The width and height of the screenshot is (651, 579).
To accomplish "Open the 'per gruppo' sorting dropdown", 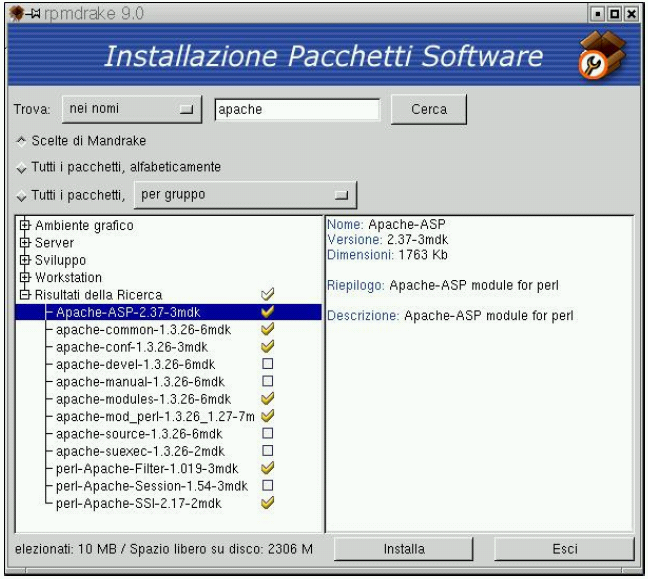I will [245, 194].
